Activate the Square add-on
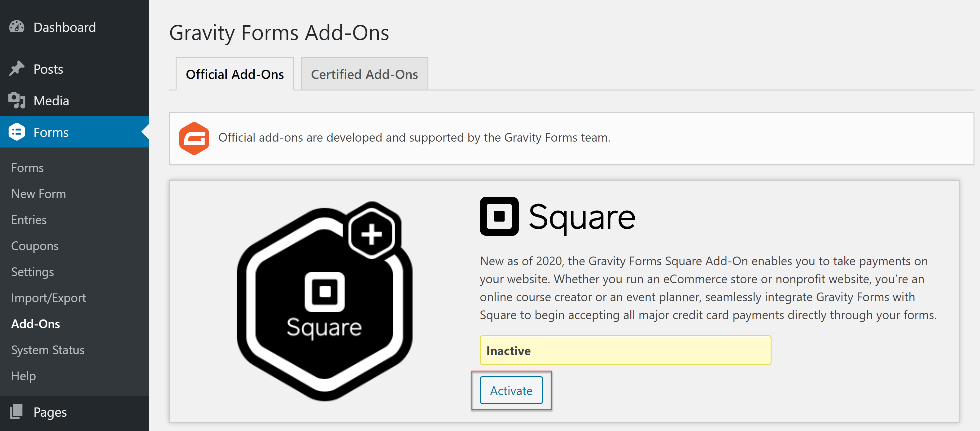This screenshot has width=980, height=431. (x=511, y=390)
